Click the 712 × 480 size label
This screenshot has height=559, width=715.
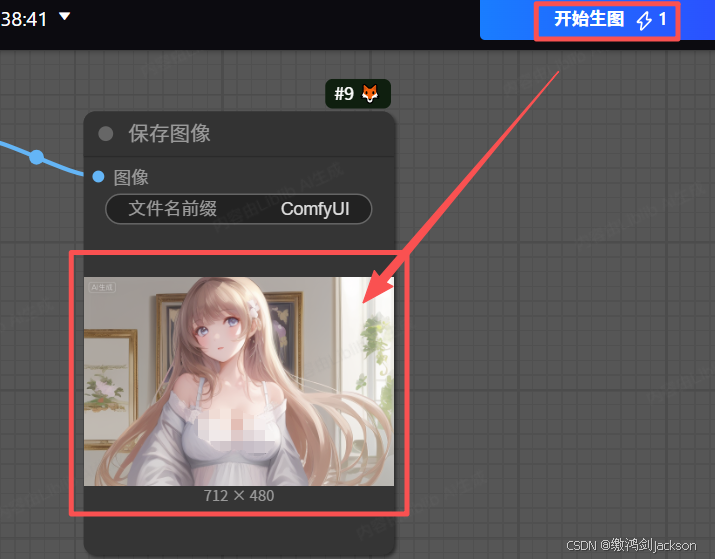[239, 496]
